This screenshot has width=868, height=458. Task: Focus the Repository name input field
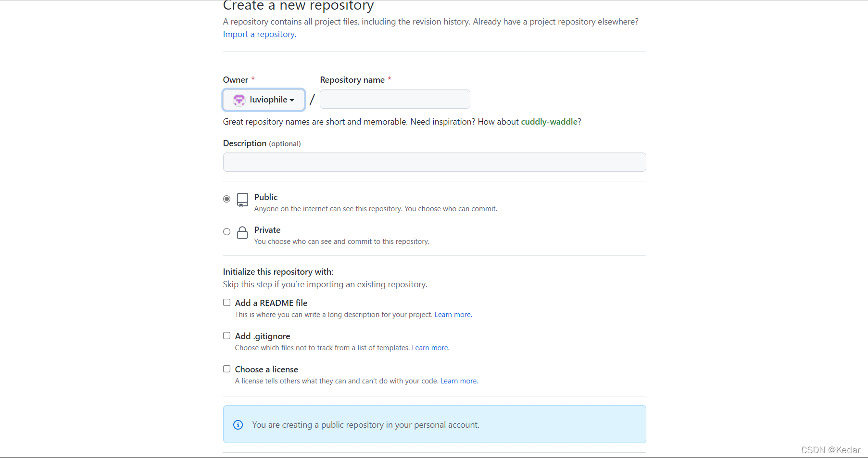pyautogui.click(x=395, y=99)
